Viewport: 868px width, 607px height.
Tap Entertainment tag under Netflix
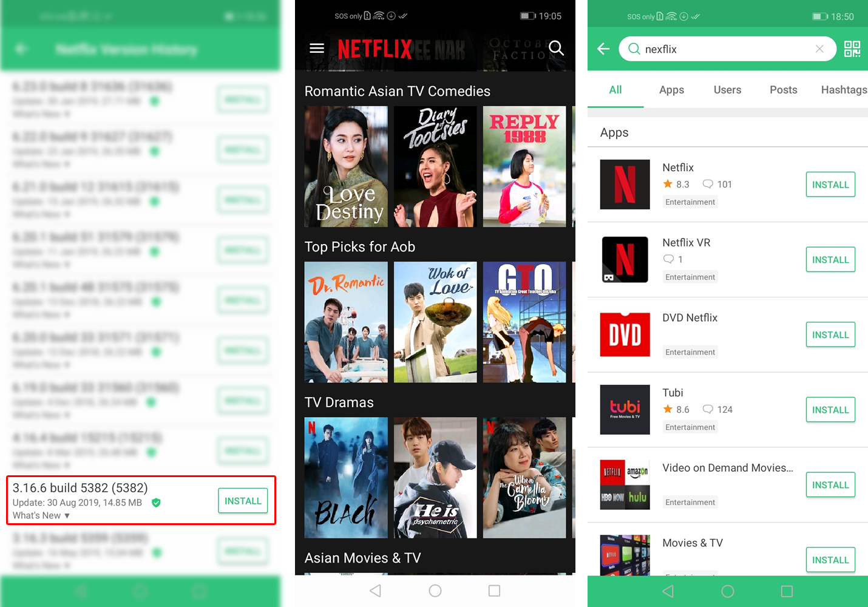click(x=690, y=202)
